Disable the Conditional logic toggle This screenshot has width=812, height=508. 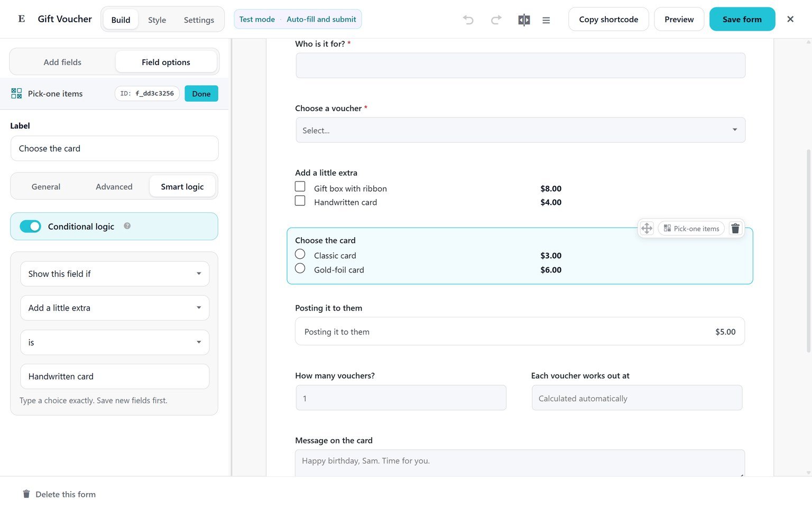coord(30,226)
